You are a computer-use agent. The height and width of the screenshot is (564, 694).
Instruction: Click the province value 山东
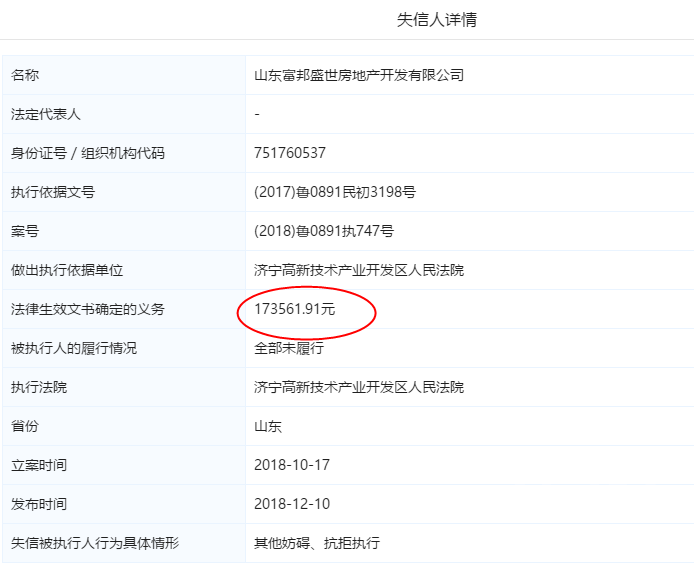pyautogui.click(x=268, y=426)
